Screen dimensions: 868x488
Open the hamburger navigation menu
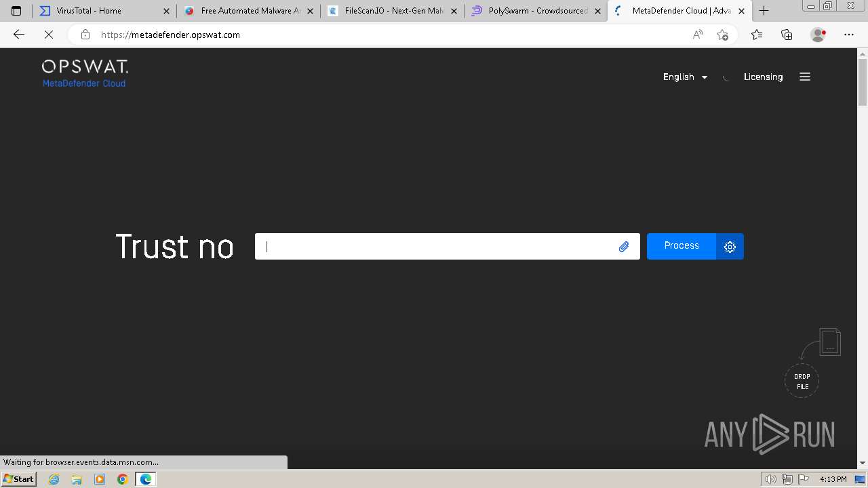tap(805, 77)
